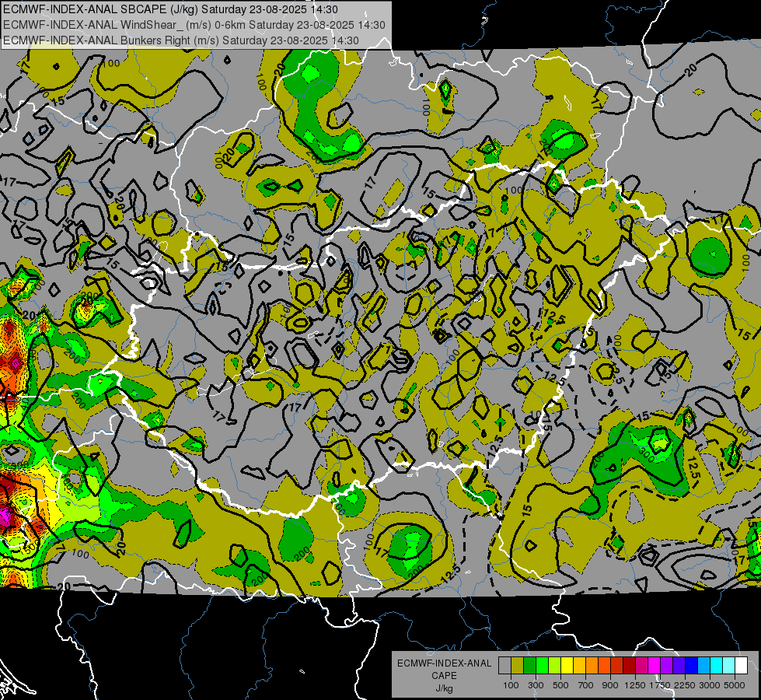
Task: Click the 3000 tick label under the color bar
Action: (710, 685)
